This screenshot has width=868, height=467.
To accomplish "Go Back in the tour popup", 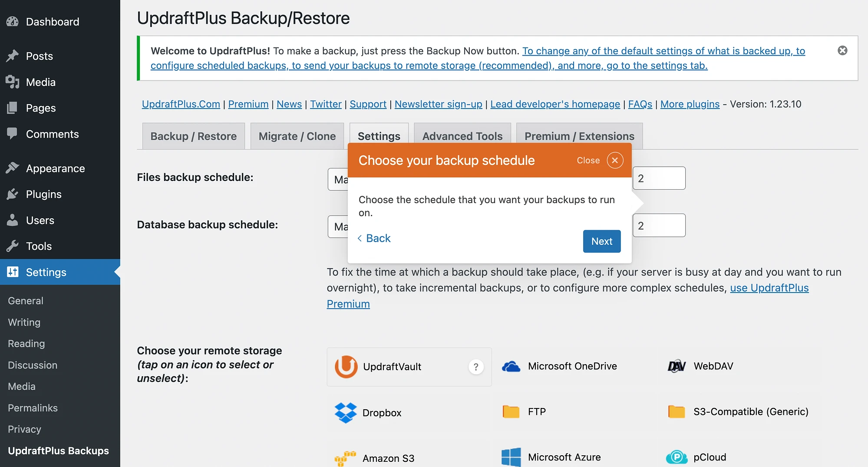I will [x=374, y=238].
